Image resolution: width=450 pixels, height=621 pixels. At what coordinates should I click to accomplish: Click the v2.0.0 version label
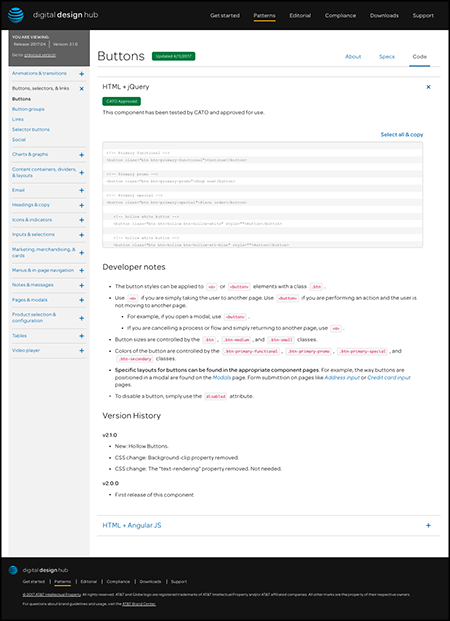(x=111, y=484)
